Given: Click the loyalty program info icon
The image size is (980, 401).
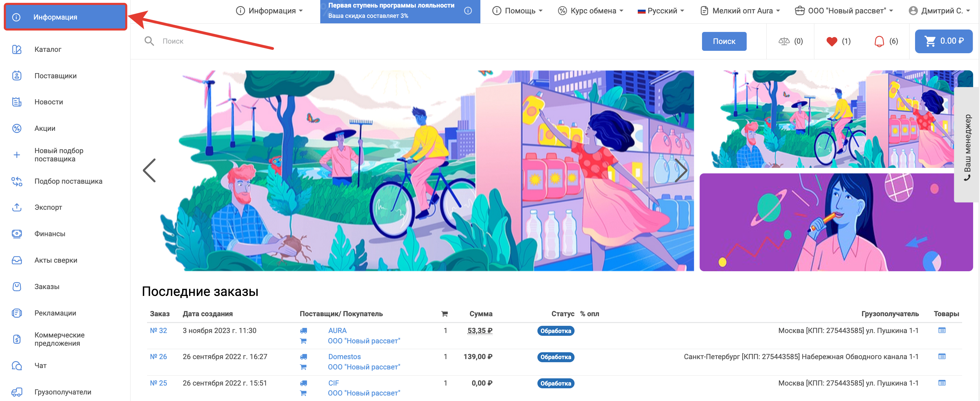Looking at the screenshot, I should pyautogui.click(x=468, y=11).
